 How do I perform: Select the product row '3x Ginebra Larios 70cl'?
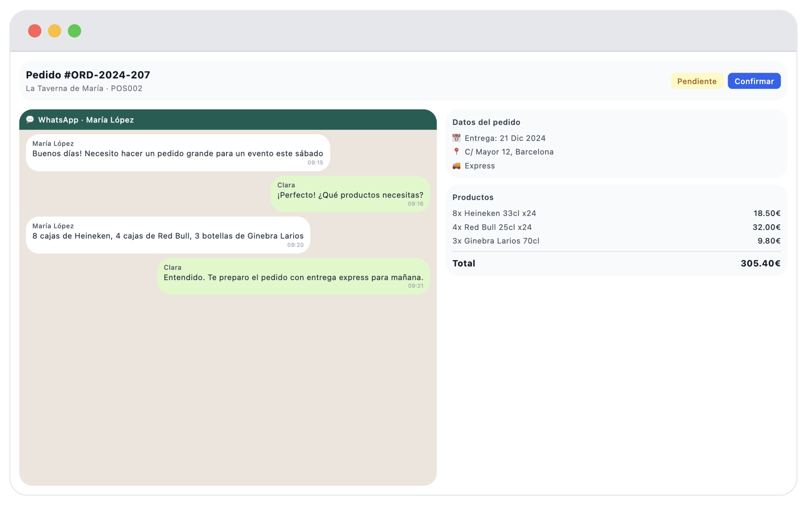pyautogui.click(x=616, y=241)
